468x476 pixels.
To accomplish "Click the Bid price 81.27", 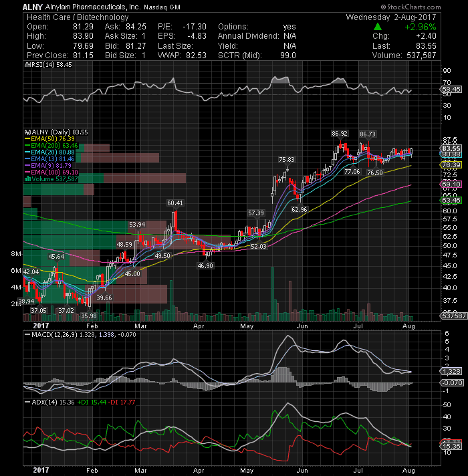I will pos(136,46).
